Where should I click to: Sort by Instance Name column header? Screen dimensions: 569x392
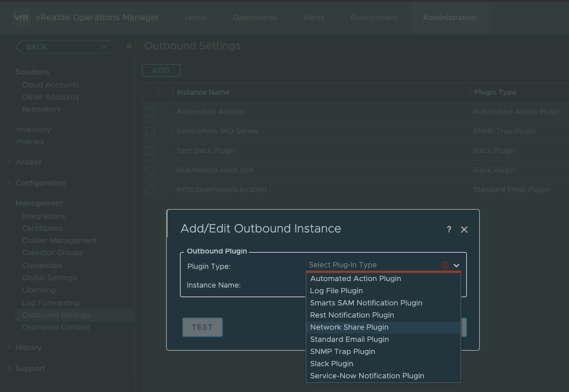tap(203, 92)
